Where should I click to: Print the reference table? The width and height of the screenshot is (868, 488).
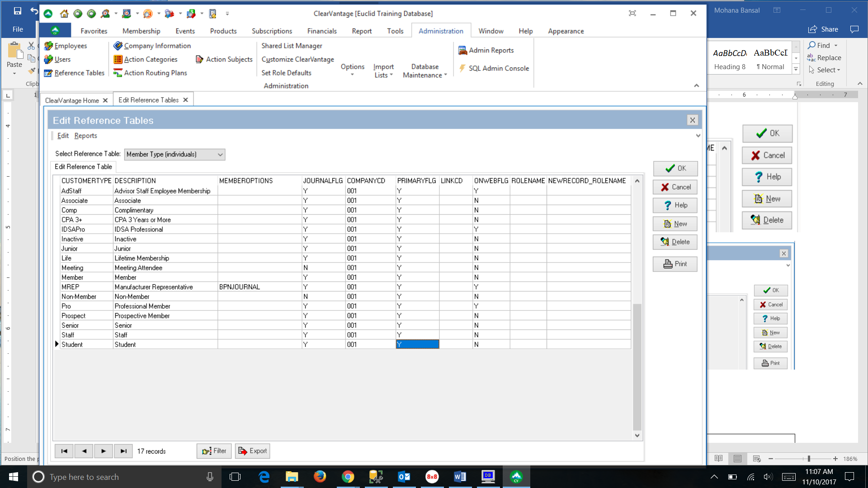[x=675, y=264]
